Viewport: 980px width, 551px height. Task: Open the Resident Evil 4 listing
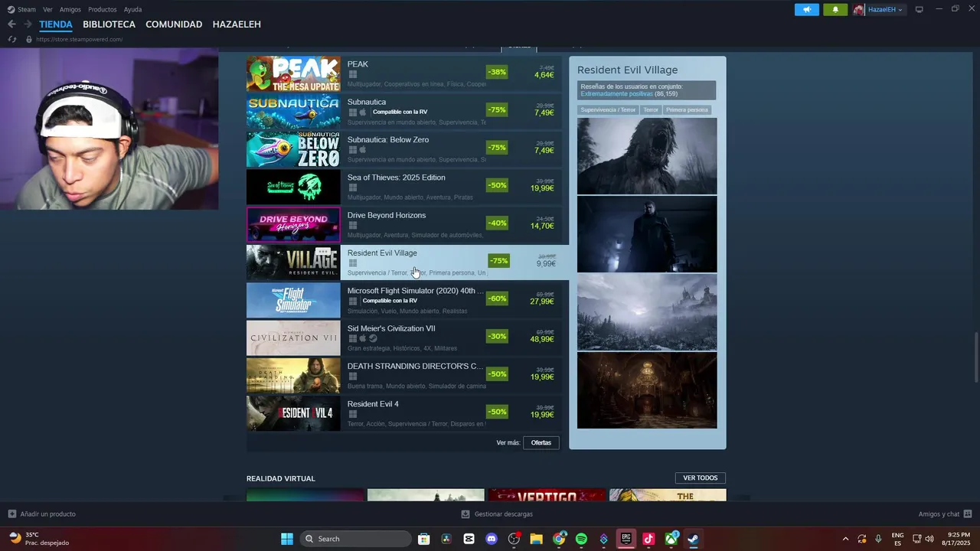[x=404, y=413]
